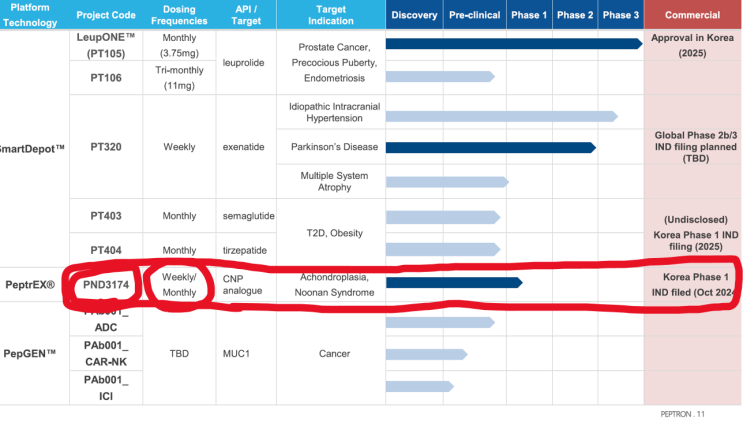Click the Korea Phase 1 IND filed note

[x=695, y=285]
